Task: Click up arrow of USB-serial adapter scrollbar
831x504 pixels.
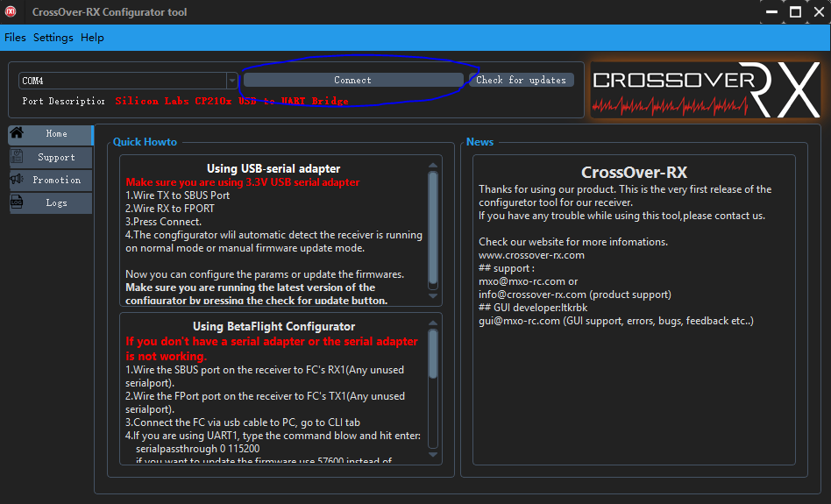Action: (433, 165)
